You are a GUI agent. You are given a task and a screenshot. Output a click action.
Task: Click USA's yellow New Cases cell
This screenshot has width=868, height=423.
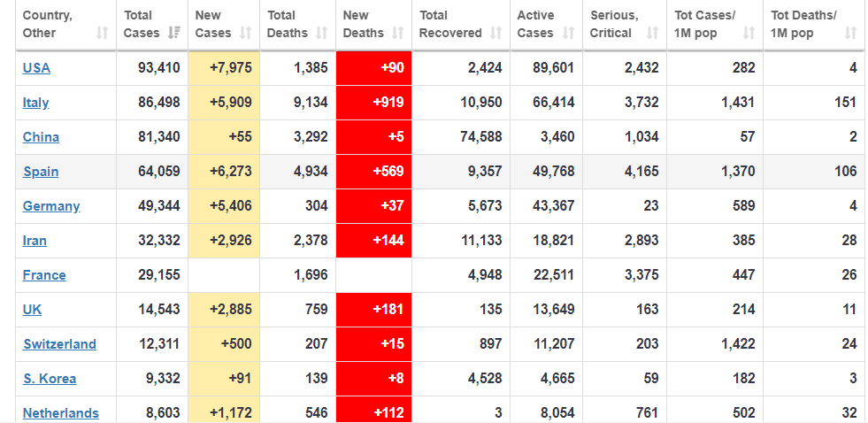pos(224,68)
